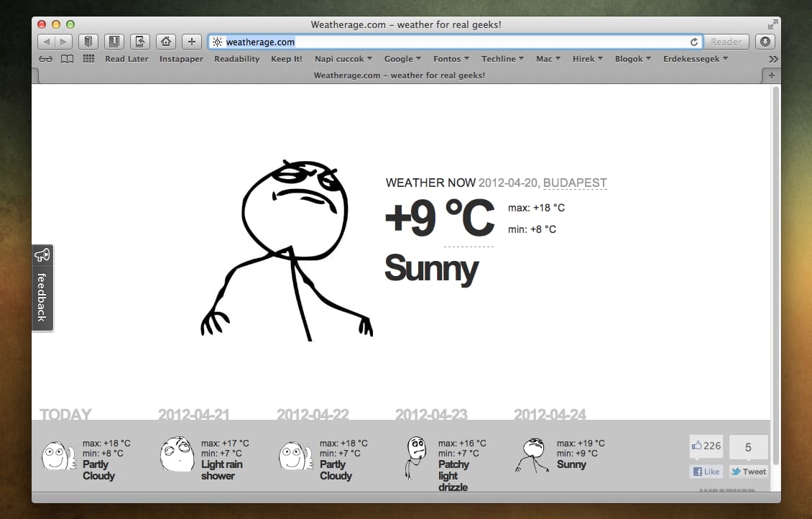Open Mac bookmarks folder
The height and width of the screenshot is (519, 812).
(548, 59)
